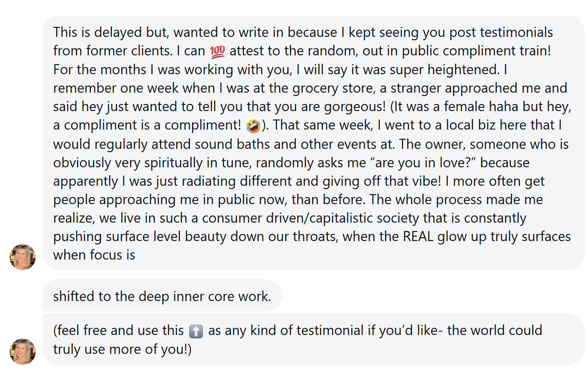Screen dimensions: 588x379
Task: Open sender avatar beside the long testimonial message
Action: pyautogui.click(x=23, y=257)
